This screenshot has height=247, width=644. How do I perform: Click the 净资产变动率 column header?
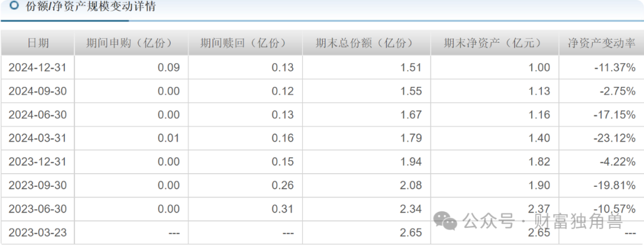pyautogui.click(x=601, y=43)
